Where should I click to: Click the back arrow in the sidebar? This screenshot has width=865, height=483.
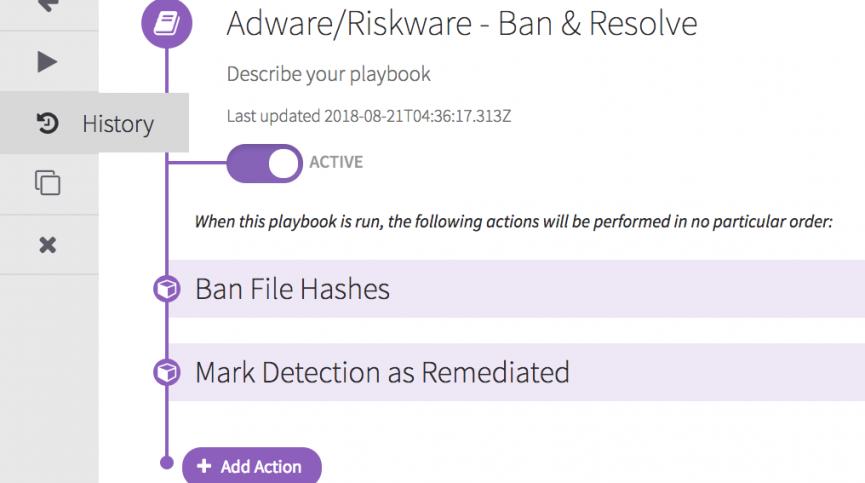click(47, 6)
